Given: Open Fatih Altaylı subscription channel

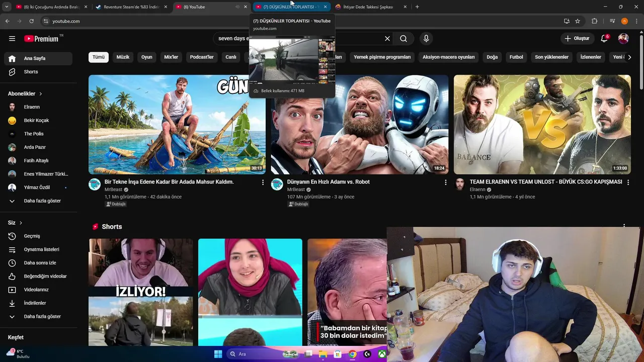Looking at the screenshot, I should [38, 161].
